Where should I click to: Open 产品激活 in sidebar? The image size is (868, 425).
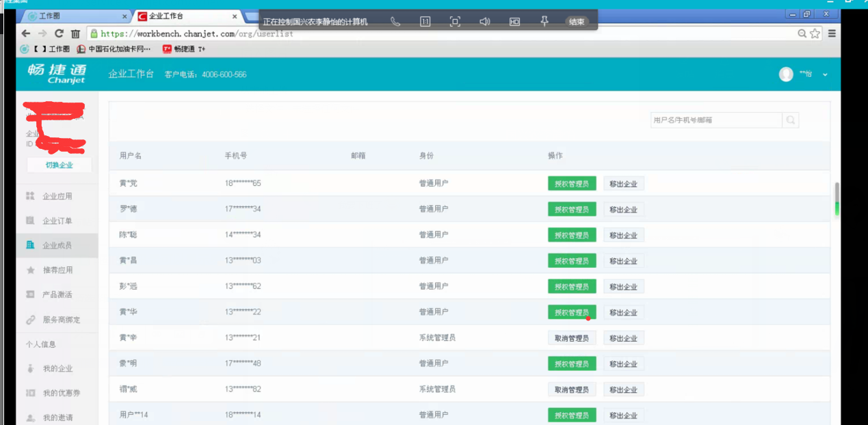[x=57, y=294]
